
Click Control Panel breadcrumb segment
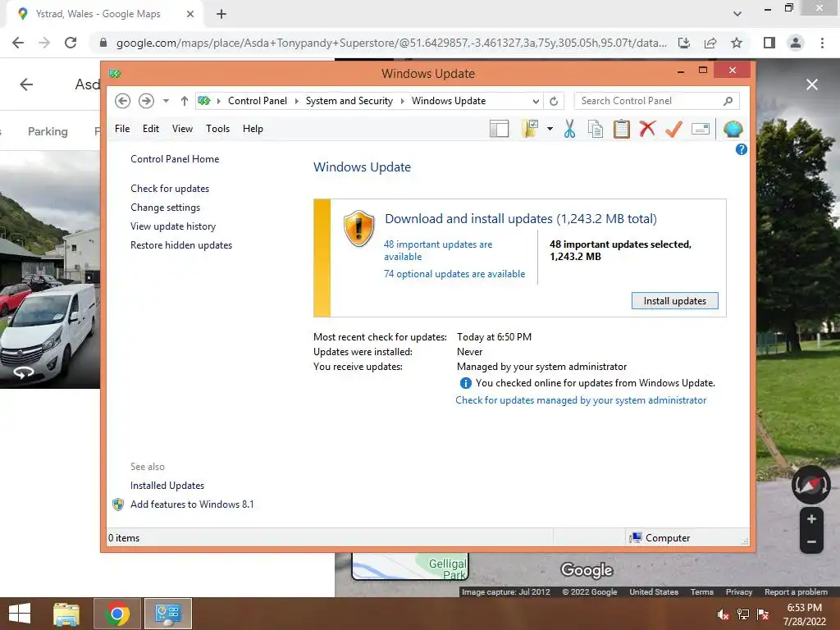257,101
